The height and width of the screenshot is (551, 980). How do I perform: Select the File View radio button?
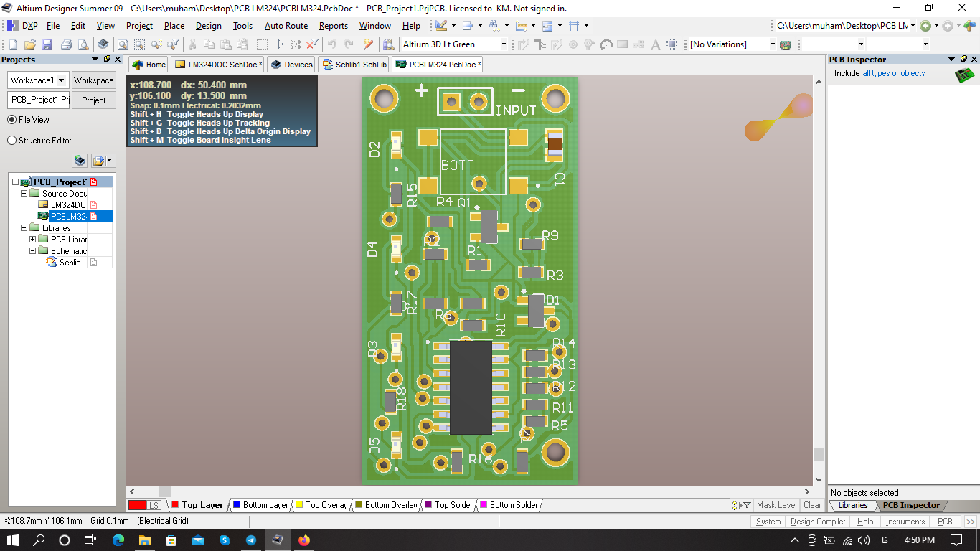pos(12,120)
